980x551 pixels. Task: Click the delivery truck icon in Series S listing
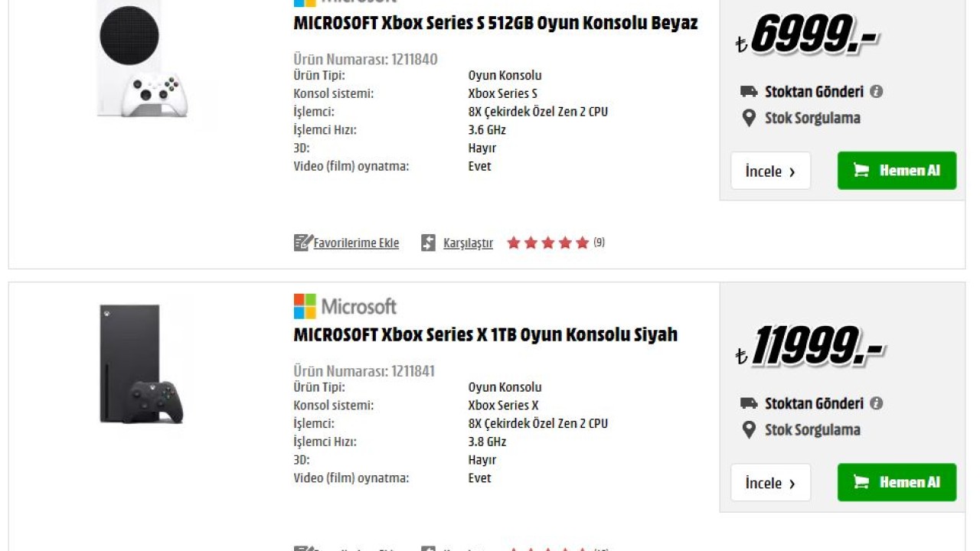pyautogui.click(x=749, y=91)
